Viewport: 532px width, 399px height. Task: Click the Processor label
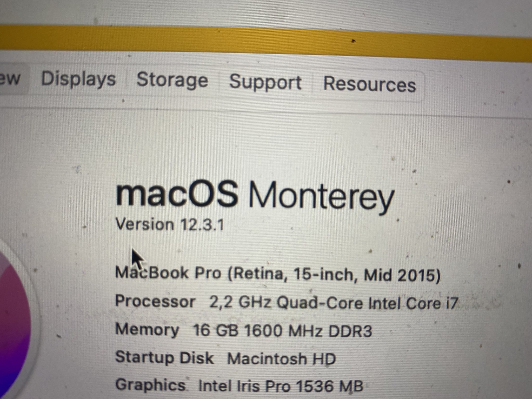tap(155, 302)
